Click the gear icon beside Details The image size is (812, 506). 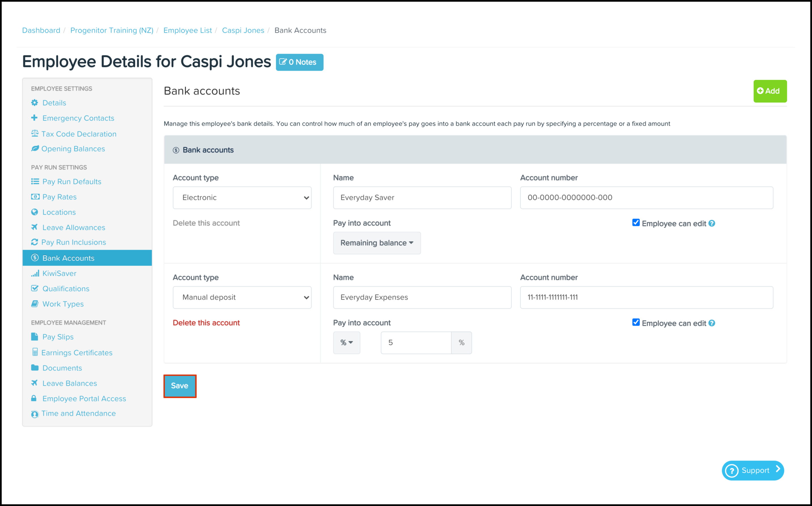pyautogui.click(x=35, y=103)
